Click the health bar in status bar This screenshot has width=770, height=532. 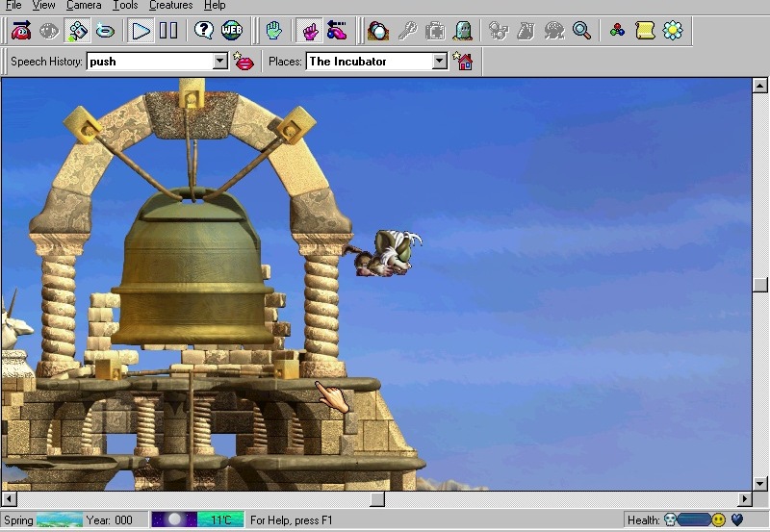point(694,520)
